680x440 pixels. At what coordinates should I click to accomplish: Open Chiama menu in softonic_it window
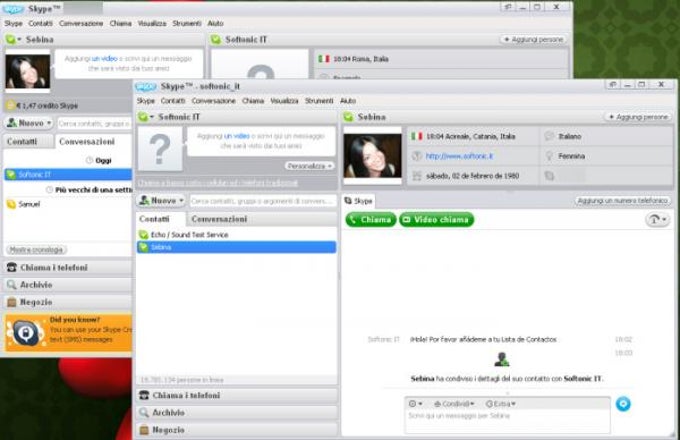click(253, 101)
